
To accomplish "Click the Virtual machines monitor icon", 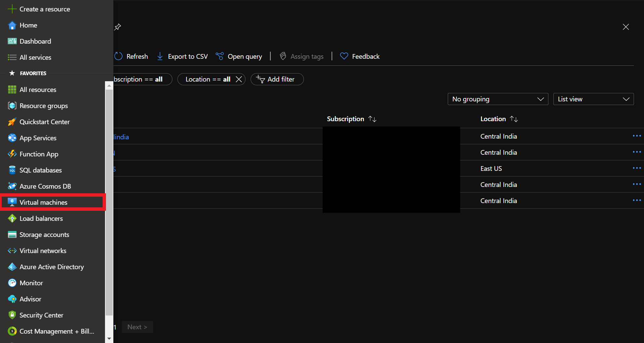I will 12,202.
